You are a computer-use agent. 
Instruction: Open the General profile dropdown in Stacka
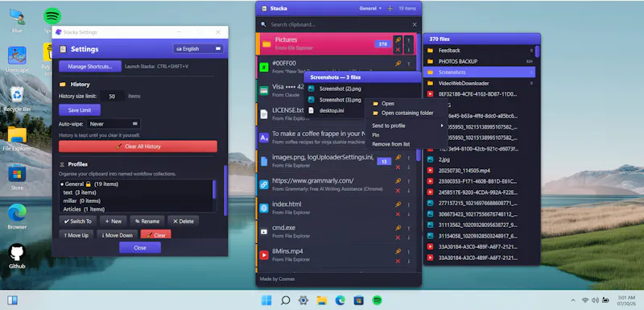370,8
